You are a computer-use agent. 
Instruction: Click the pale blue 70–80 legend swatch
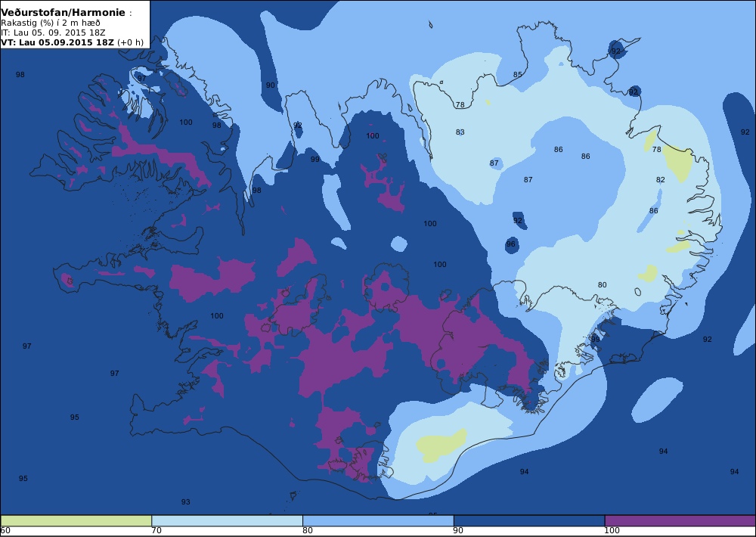227,521
